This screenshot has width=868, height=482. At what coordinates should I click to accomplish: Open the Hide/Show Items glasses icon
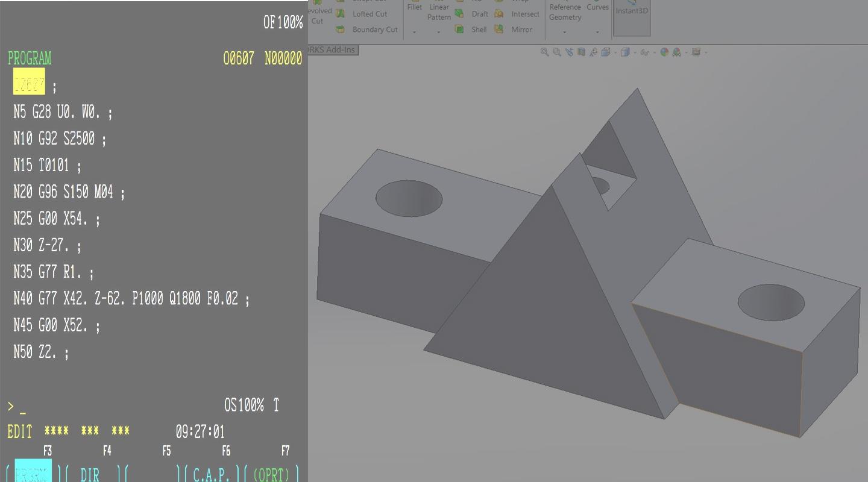[x=644, y=52]
